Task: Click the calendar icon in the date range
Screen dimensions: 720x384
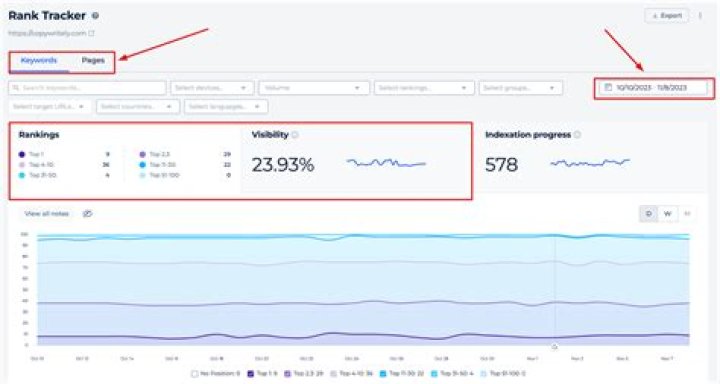Action: [x=608, y=87]
